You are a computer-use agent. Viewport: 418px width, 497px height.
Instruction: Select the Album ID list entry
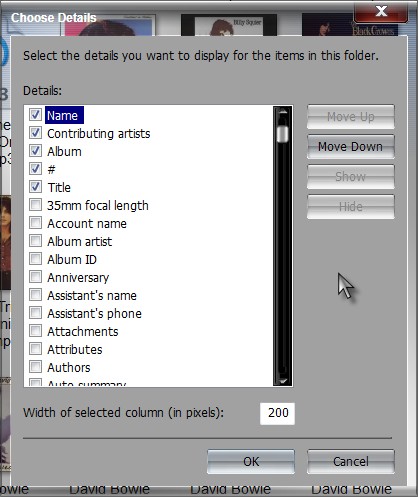72,259
